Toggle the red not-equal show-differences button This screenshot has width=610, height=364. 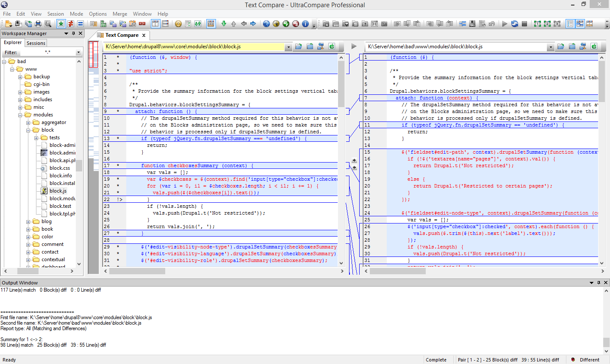[71, 24]
